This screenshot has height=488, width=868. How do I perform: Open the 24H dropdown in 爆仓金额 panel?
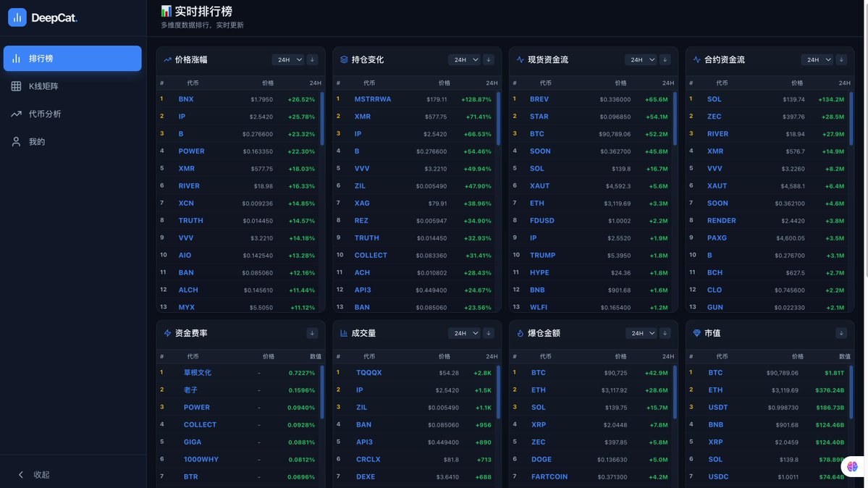click(x=641, y=333)
